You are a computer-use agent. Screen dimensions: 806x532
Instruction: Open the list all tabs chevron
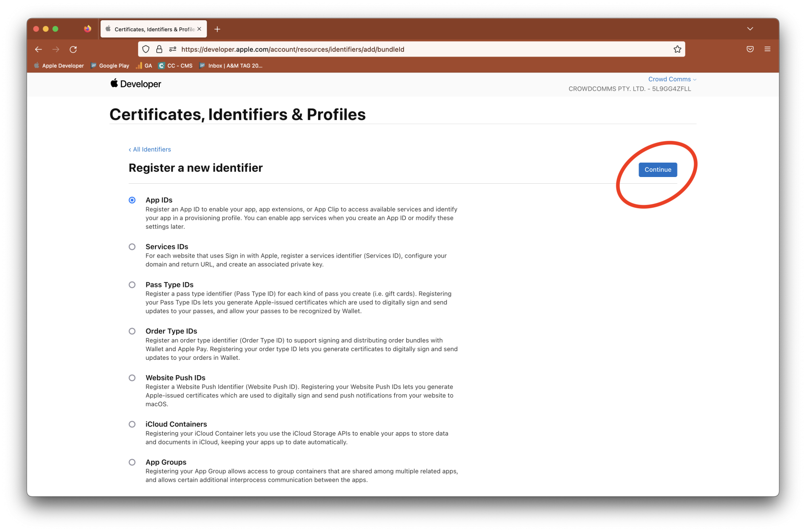(x=750, y=29)
